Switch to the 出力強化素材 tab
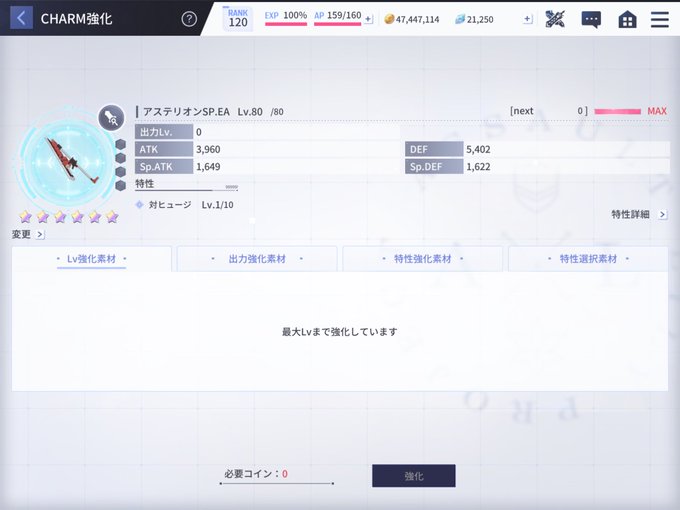 click(x=257, y=259)
